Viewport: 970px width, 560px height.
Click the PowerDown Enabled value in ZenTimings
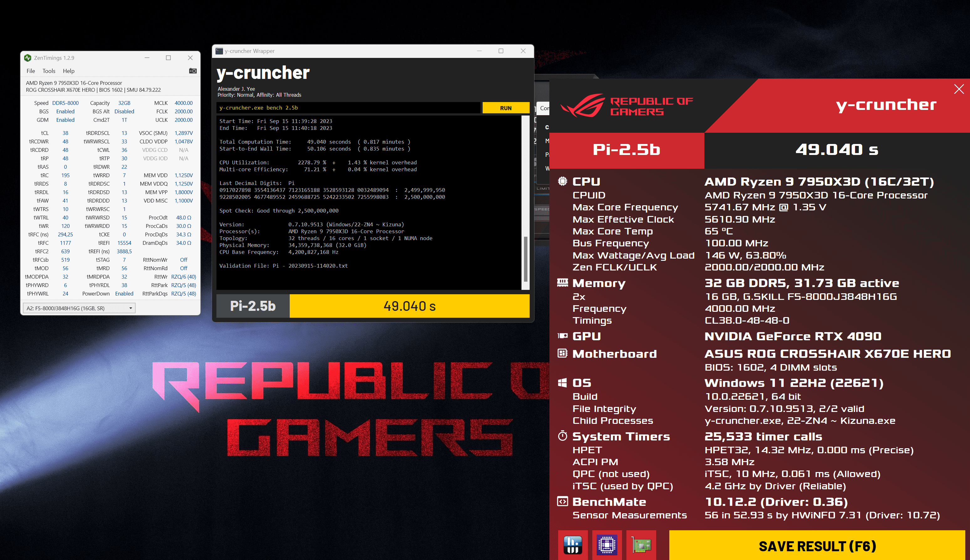pyautogui.click(x=124, y=294)
